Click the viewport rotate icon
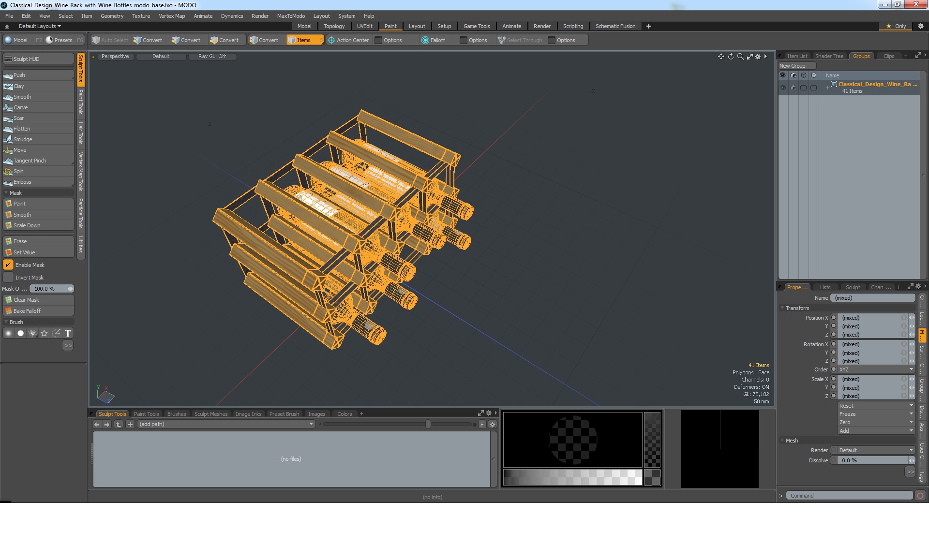929x560 pixels. pos(731,57)
